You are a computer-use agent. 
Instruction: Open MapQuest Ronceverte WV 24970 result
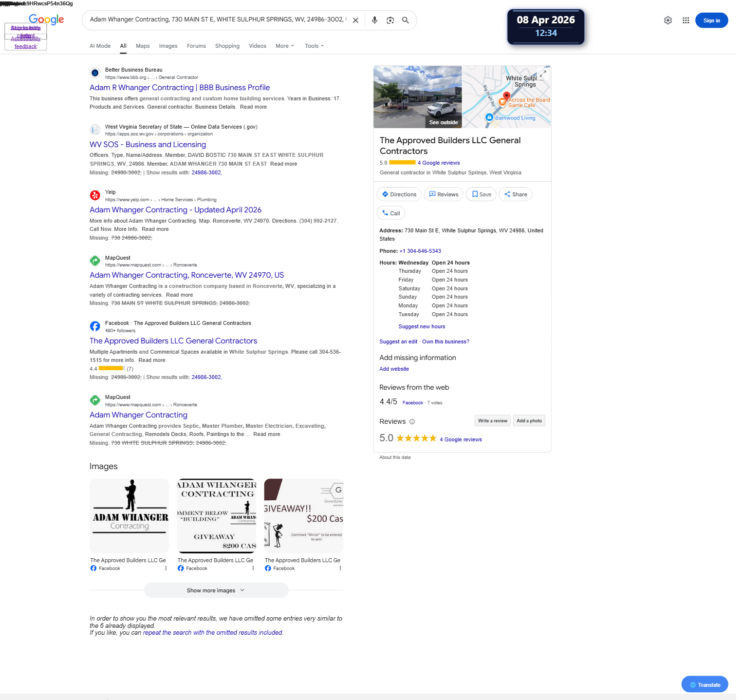click(x=186, y=275)
